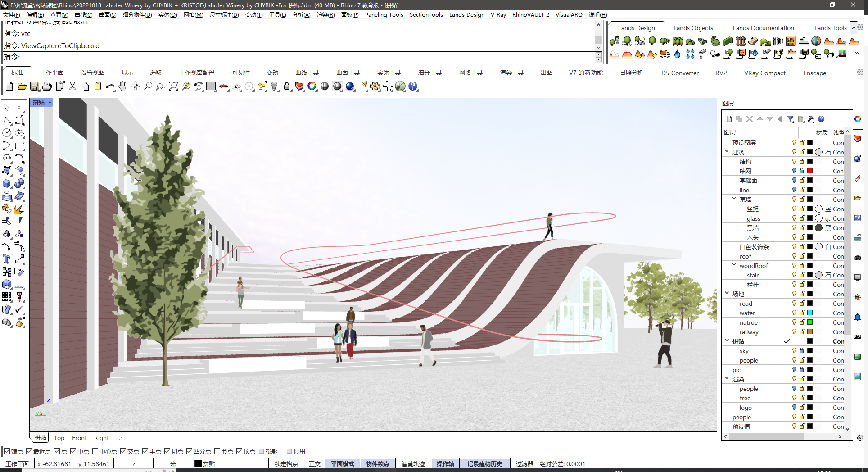Select the Pan hand tool

pyautogui.click(x=122, y=86)
